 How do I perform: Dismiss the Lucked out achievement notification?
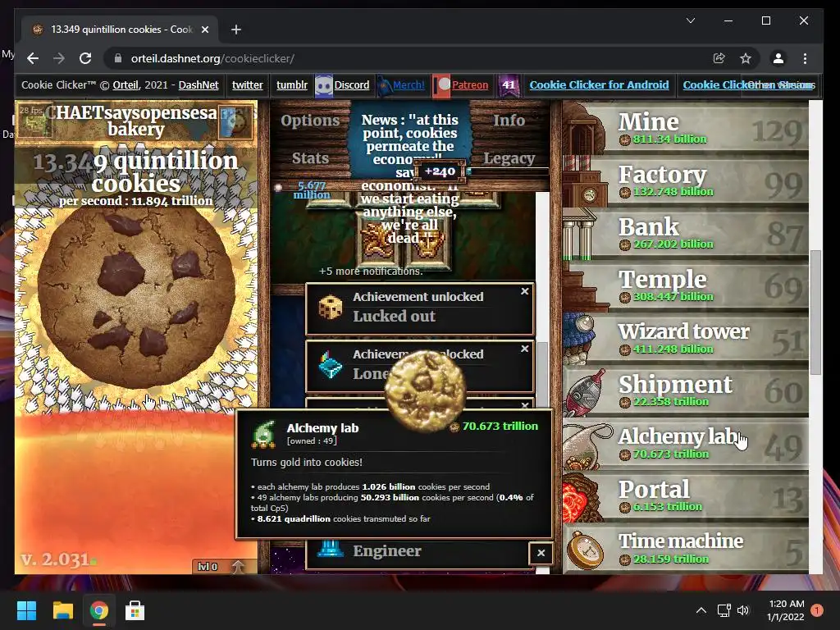coord(524,291)
